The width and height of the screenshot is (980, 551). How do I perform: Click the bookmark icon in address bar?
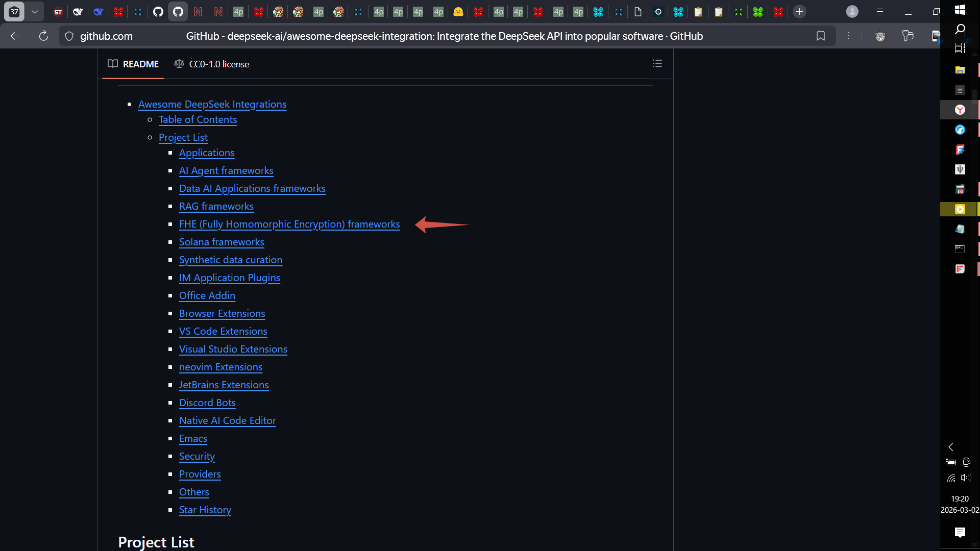coord(820,36)
